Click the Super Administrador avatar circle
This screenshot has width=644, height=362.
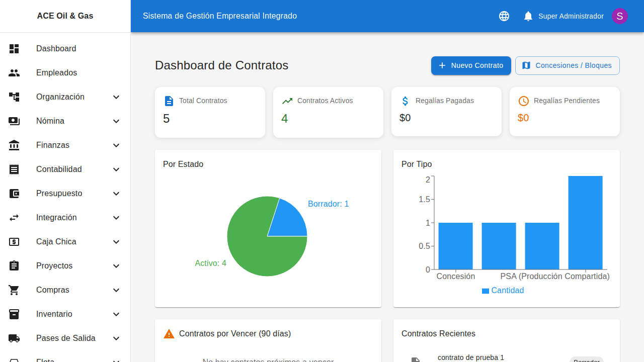(x=620, y=16)
